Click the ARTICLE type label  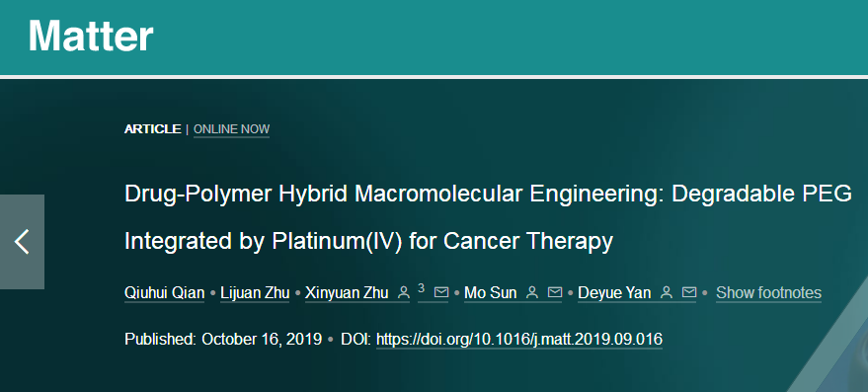(x=152, y=129)
